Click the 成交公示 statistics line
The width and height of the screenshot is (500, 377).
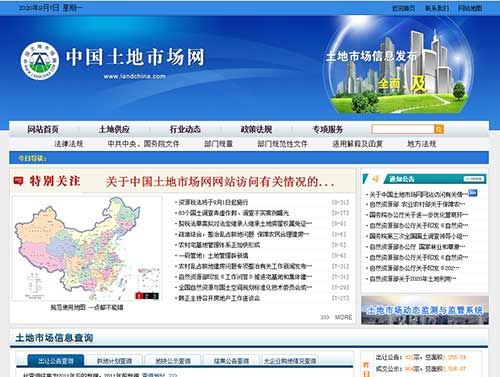coord(421,369)
